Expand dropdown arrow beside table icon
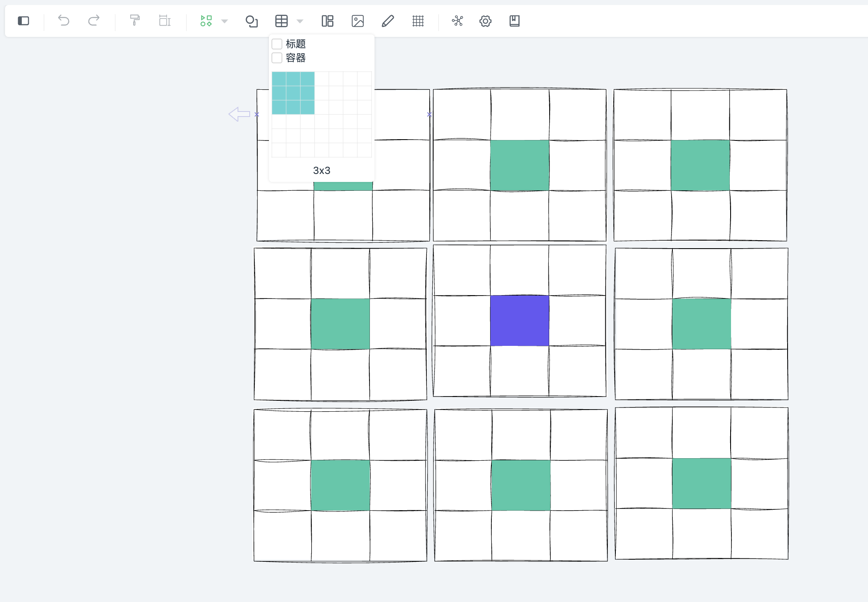Image resolution: width=868 pixels, height=602 pixels. pyautogui.click(x=300, y=21)
